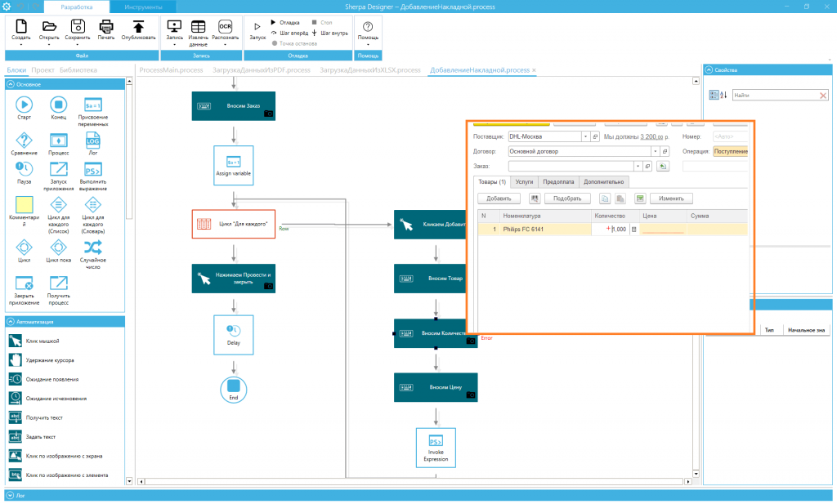The height and width of the screenshot is (504, 837).
Task: Click the Проект panel link
Action: [43, 70]
